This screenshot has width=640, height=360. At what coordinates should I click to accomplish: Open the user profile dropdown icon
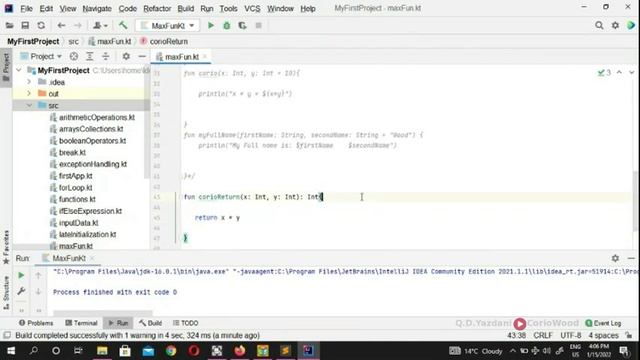click(100, 25)
